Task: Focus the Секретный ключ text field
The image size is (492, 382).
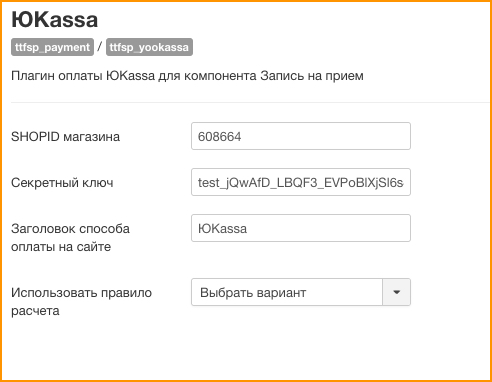Action: click(x=301, y=182)
